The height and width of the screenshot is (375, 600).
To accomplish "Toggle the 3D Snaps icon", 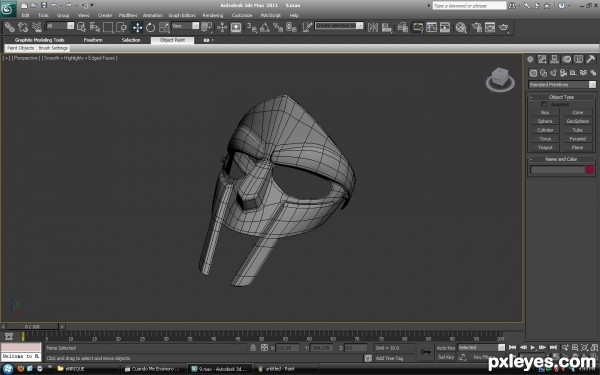I will 251,27.
